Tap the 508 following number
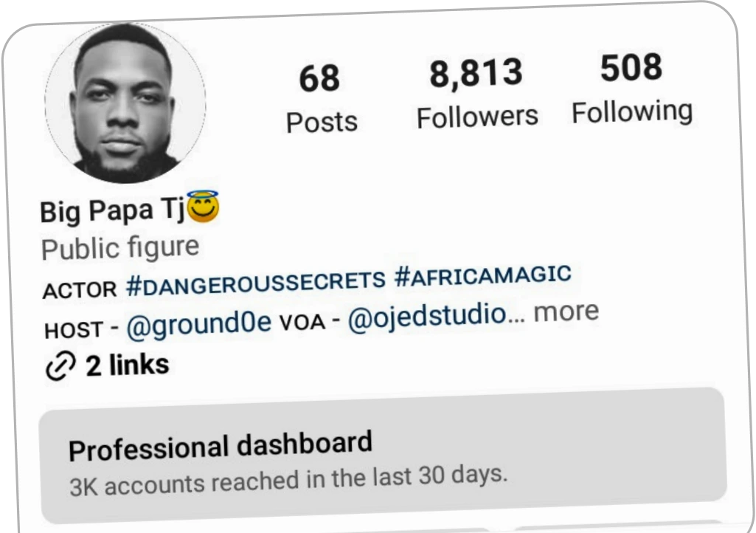 (631, 69)
